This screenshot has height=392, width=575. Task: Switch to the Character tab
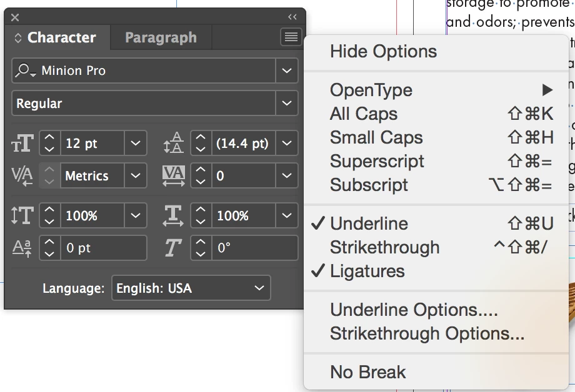click(x=62, y=37)
